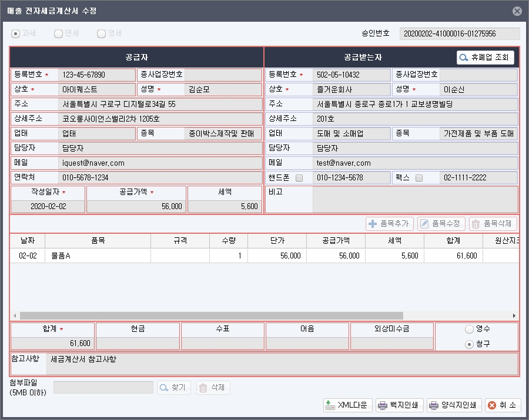Click supplier 연락처 field 010-5678-1234
This screenshot has height=420, width=529.
160,177
